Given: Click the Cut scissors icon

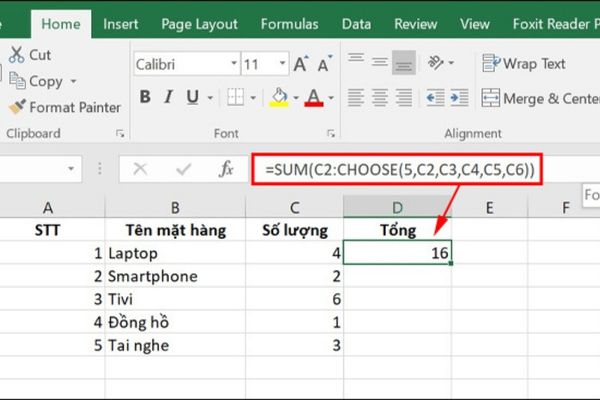Looking at the screenshot, I should (16, 55).
